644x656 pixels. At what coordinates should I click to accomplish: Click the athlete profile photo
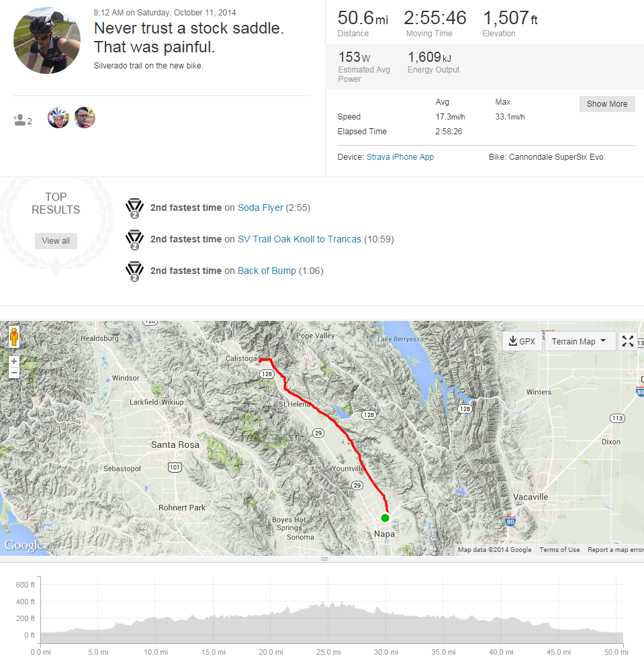47,40
